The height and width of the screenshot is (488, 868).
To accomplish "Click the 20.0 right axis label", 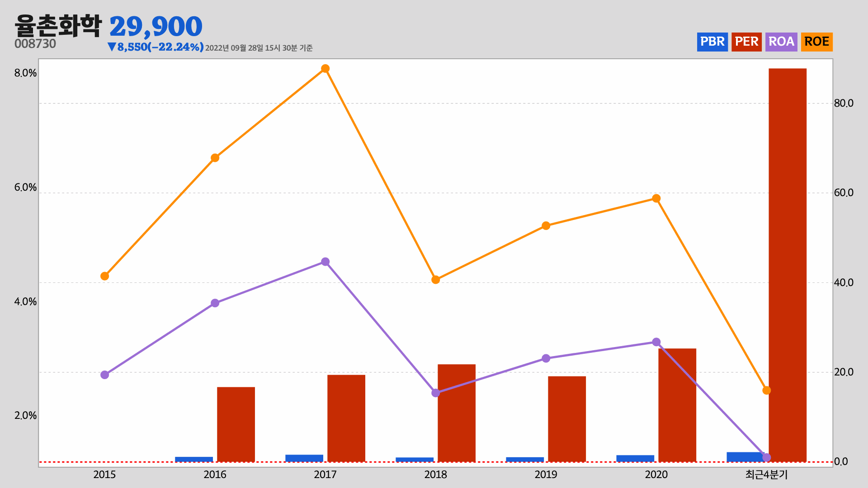I will point(844,372).
